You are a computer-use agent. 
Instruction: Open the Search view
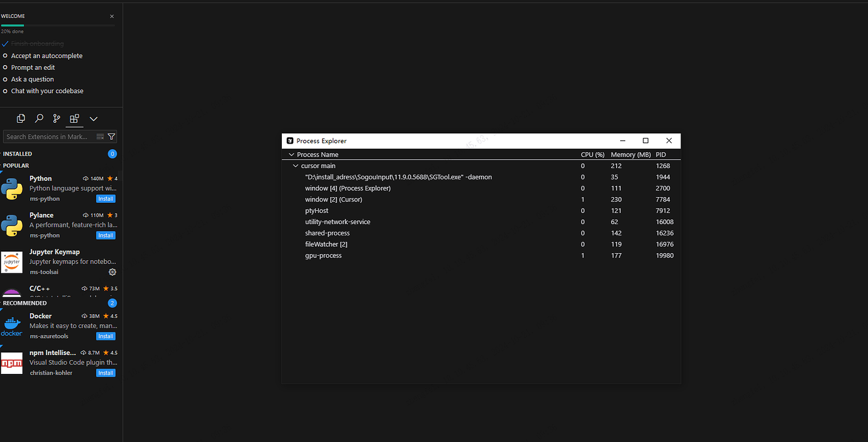(x=38, y=118)
